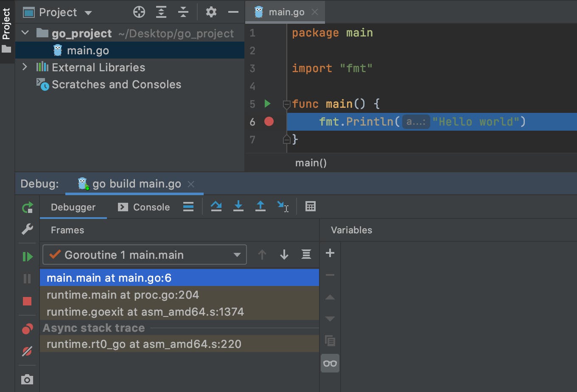Add a new watch with plus icon
The image size is (577, 392).
click(330, 253)
